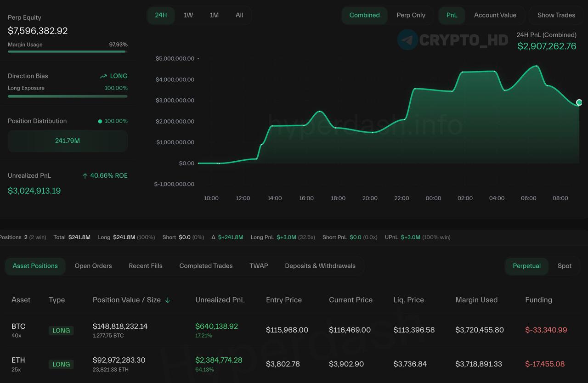The height and width of the screenshot is (383, 588).
Task: Click BTC entry price $115,968.00
Action: coord(287,330)
